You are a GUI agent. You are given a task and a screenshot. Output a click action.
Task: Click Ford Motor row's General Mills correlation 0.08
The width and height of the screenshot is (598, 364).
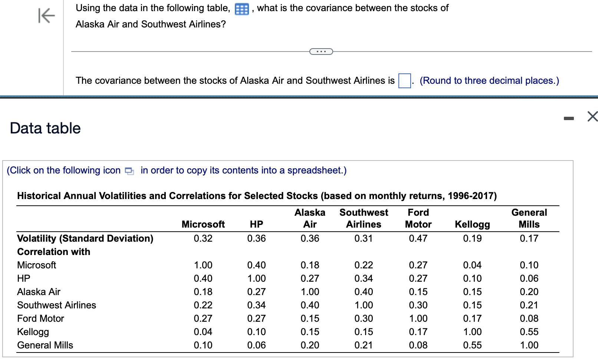tap(529, 318)
